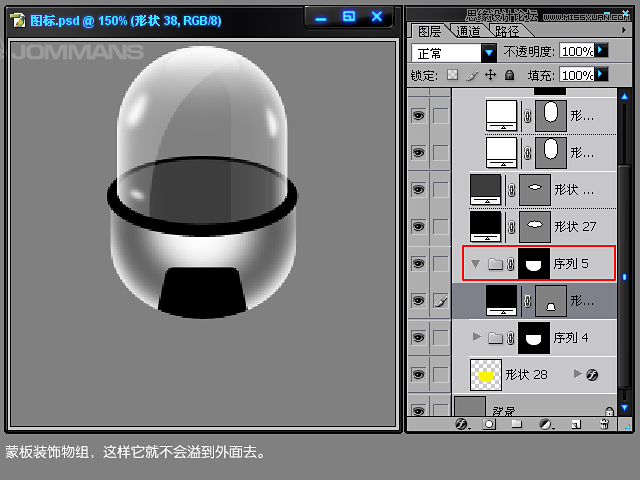Image resolution: width=640 pixels, height=480 pixels.
Task: Click new adjustment layer half-circle button
Action: [x=546, y=424]
